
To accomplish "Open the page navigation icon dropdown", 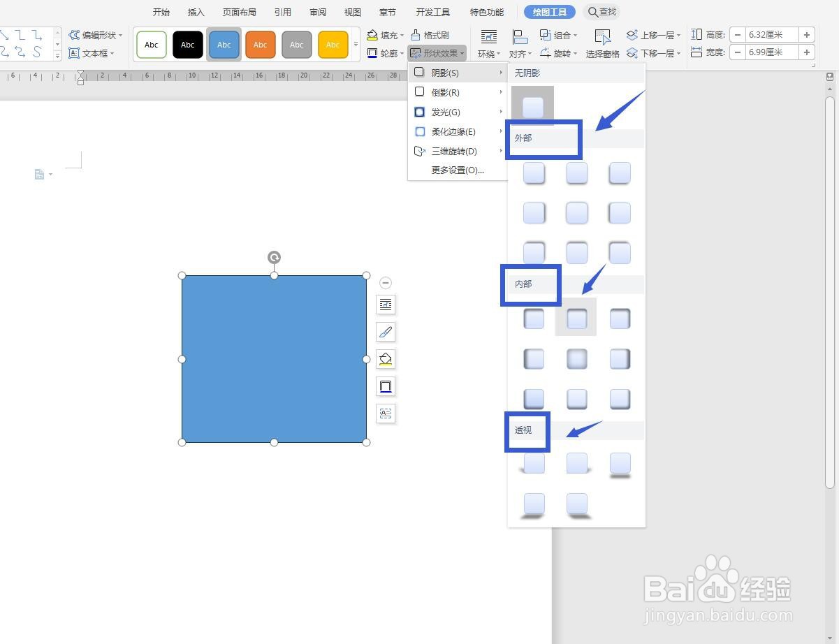I will (x=43, y=174).
